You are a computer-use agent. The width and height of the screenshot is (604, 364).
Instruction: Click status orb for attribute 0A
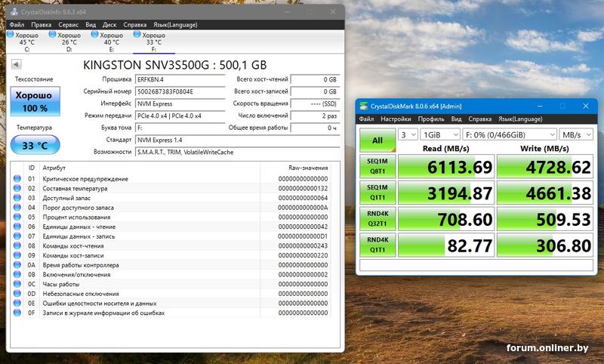(x=17, y=265)
